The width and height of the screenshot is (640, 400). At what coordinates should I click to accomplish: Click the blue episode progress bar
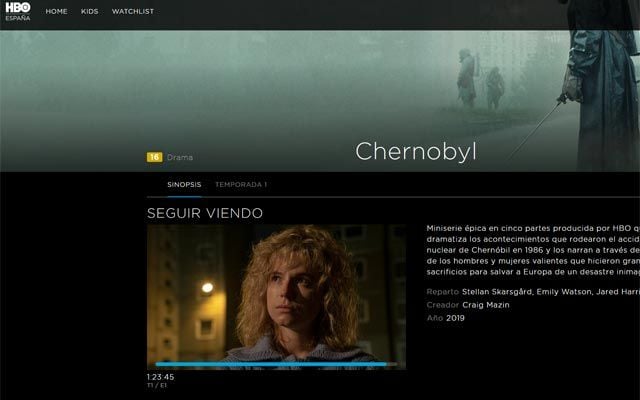pyautogui.click(x=276, y=364)
